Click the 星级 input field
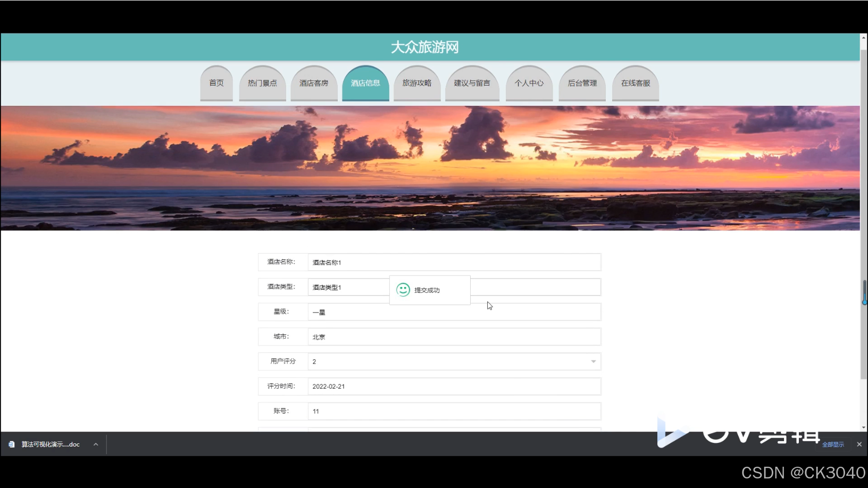This screenshot has width=868, height=488. point(454,312)
